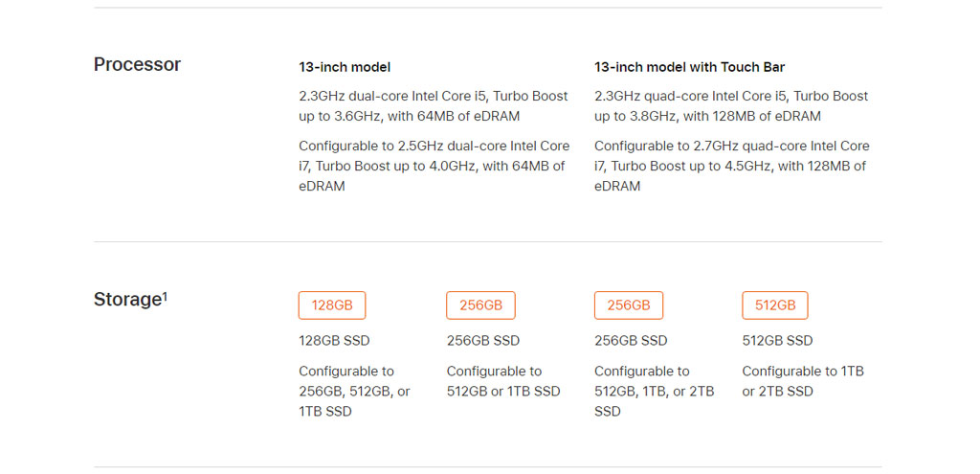
Task: Open footnote 1 next to Storage
Action: pyautogui.click(x=165, y=296)
